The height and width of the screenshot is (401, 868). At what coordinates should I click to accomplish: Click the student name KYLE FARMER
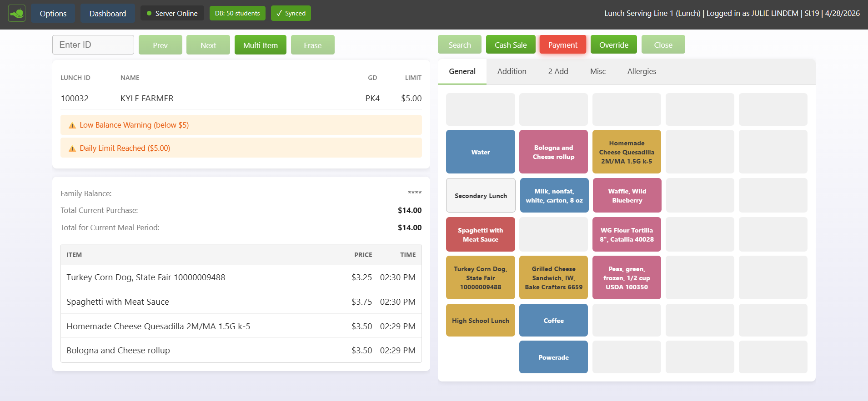[x=147, y=98]
